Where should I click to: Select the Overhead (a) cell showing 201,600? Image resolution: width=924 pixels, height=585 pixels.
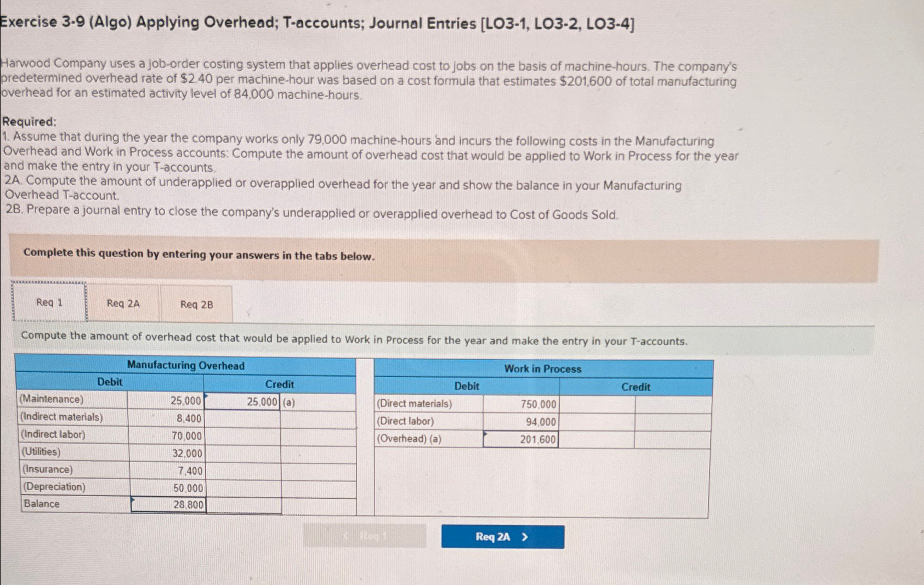(x=520, y=438)
